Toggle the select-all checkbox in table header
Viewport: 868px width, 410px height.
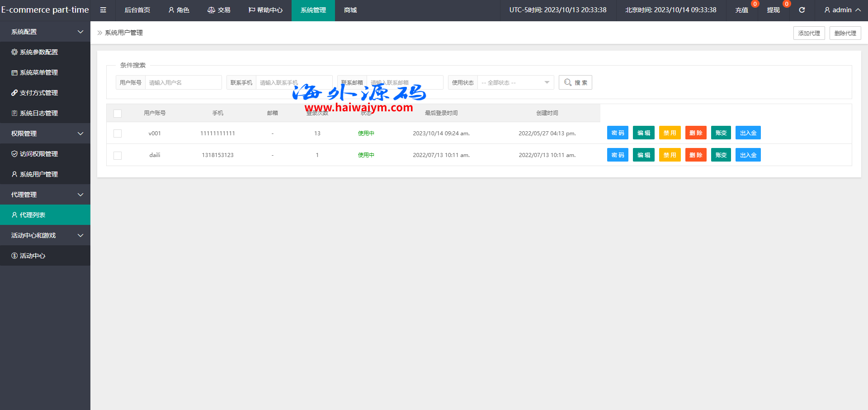pos(118,114)
